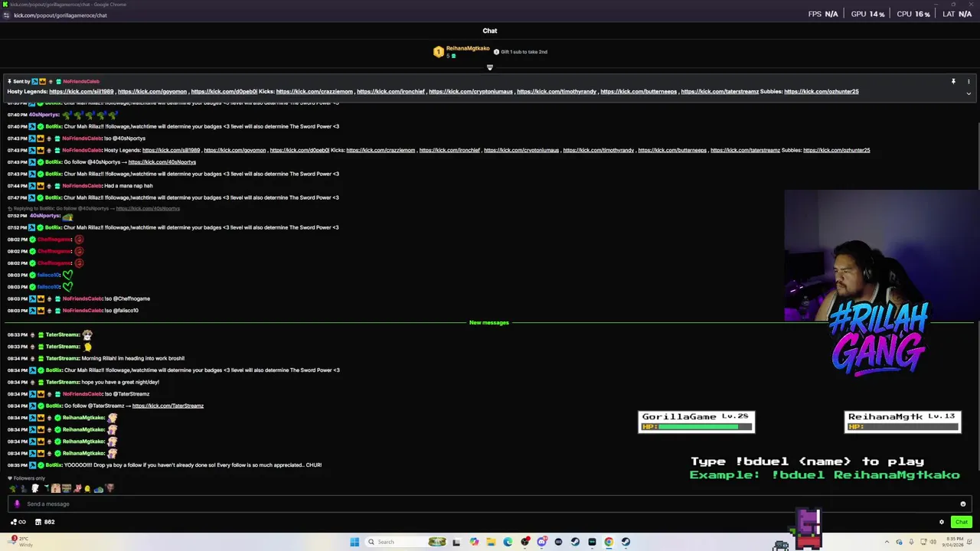Open pinned link kick.com/ozhunter25
980x551 pixels.
(821, 91)
